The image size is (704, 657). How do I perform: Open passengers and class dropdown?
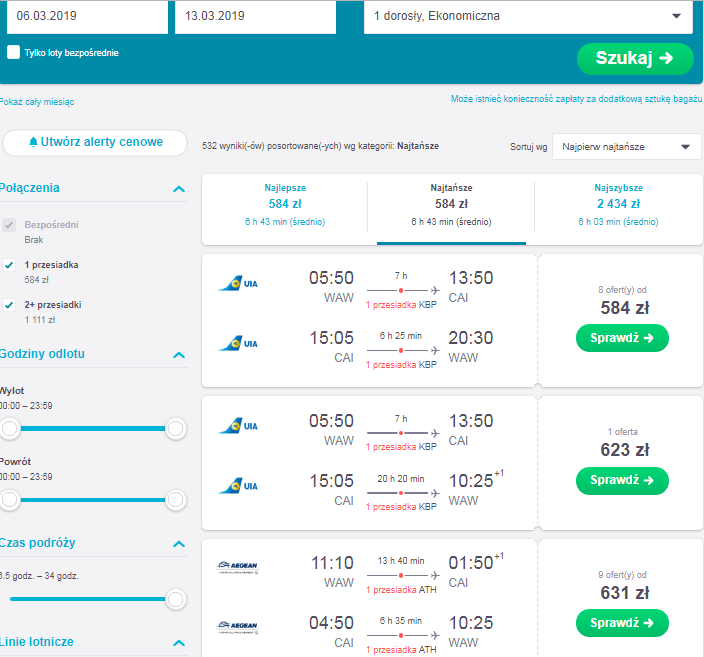[528, 16]
